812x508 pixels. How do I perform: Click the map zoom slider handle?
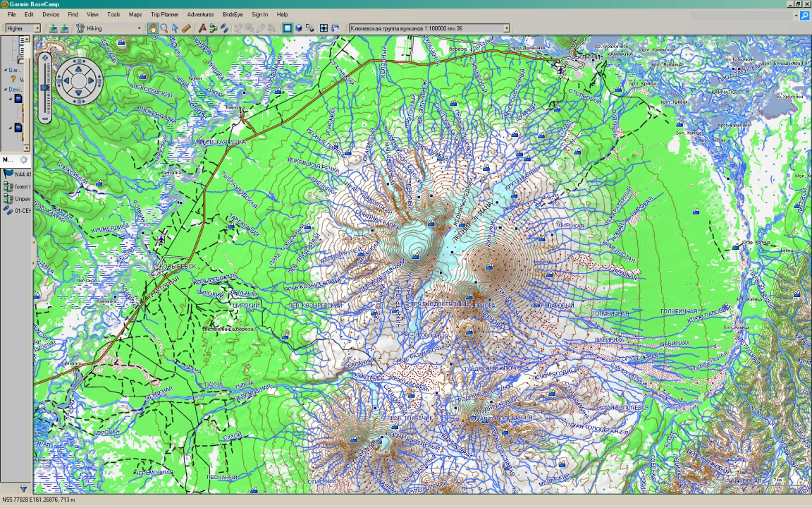(45, 88)
